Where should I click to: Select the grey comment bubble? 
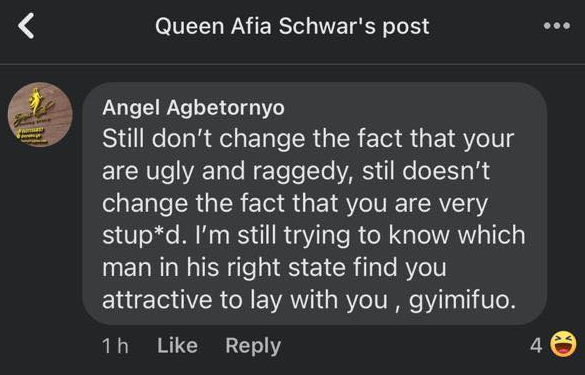pos(315,203)
